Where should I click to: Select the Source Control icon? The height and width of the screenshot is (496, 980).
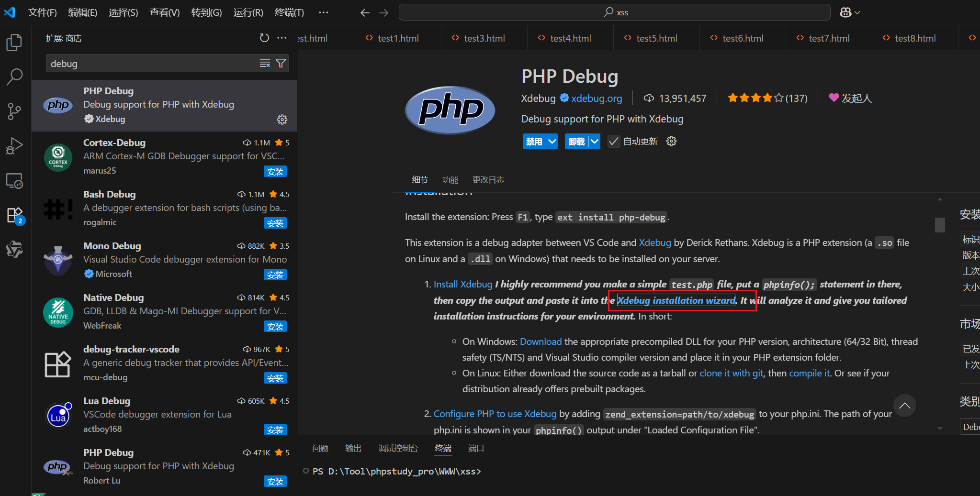point(14,111)
